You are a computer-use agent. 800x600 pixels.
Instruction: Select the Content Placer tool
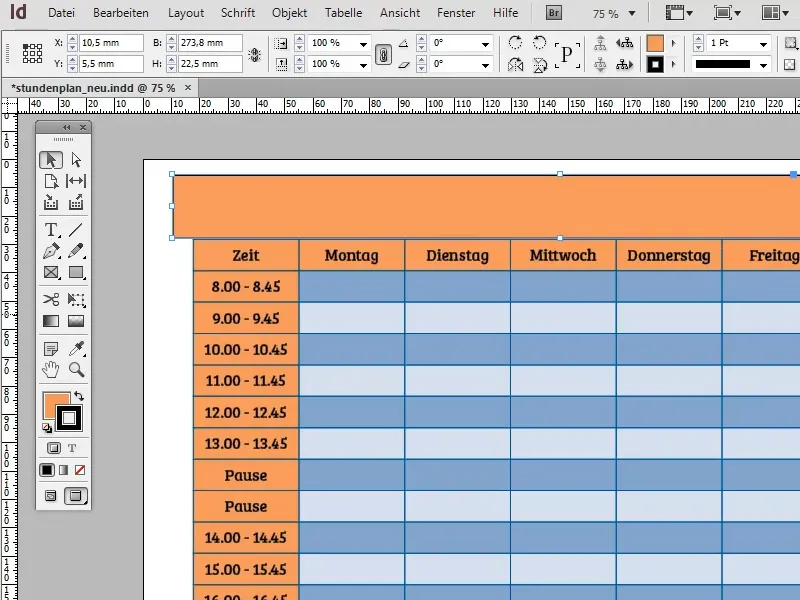click(76, 203)
